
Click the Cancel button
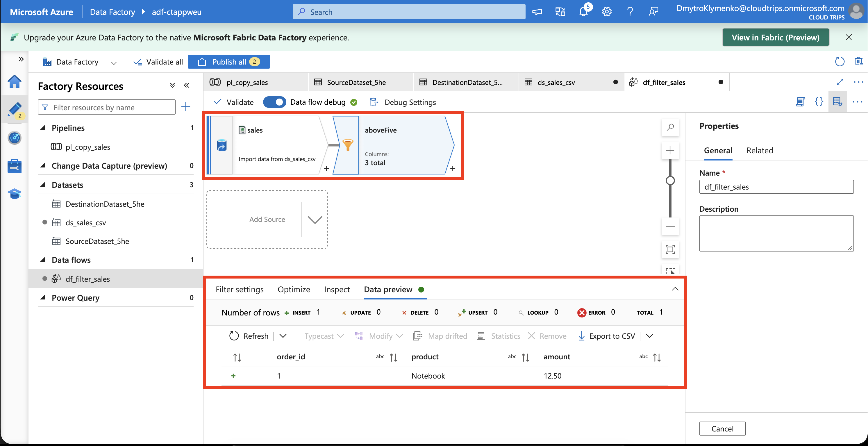[722, 429]
